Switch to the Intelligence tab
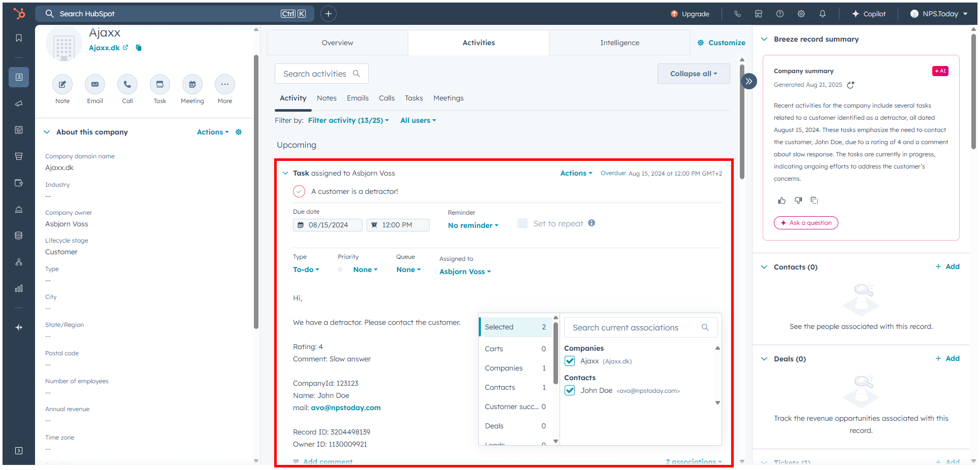The image size is (980, 470). pyautogui.click(x=619, y=43)
